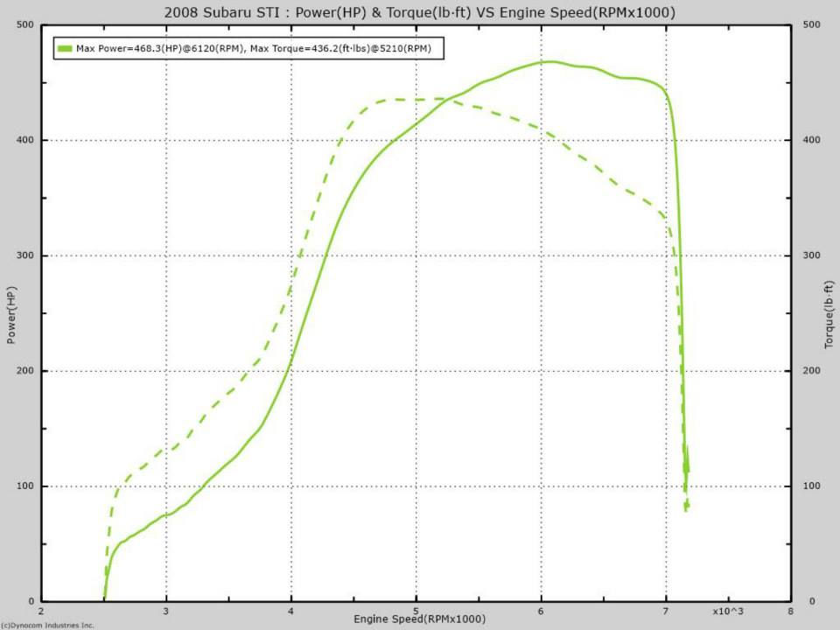Click the left axis value '200'
The image size is (840, 630).
pyautogui.click(x=24, y=371)
